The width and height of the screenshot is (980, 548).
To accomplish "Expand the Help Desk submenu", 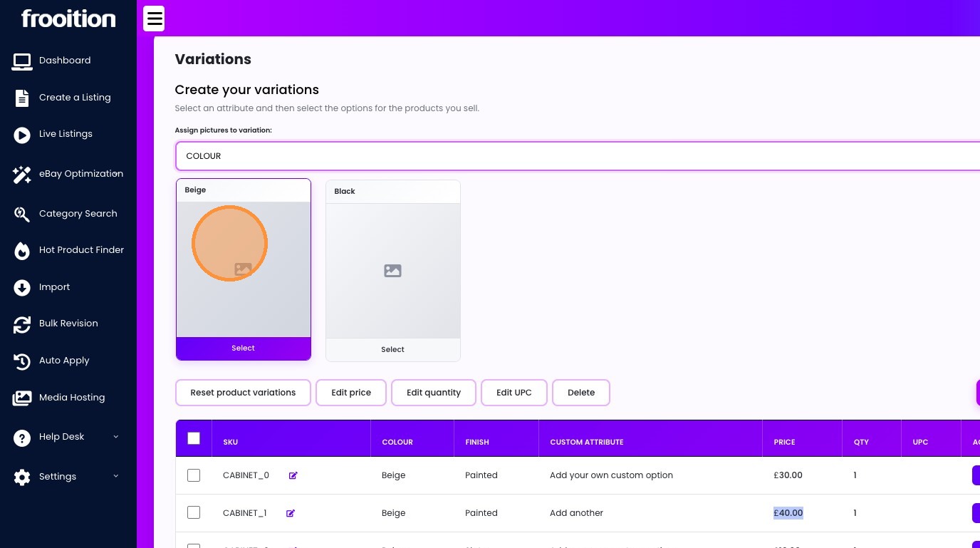I will (115, 437).
